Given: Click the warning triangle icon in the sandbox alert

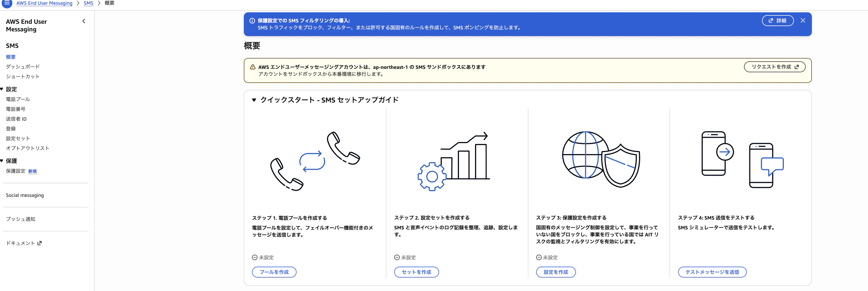Looking at the screenshot, I should [252, 67].
